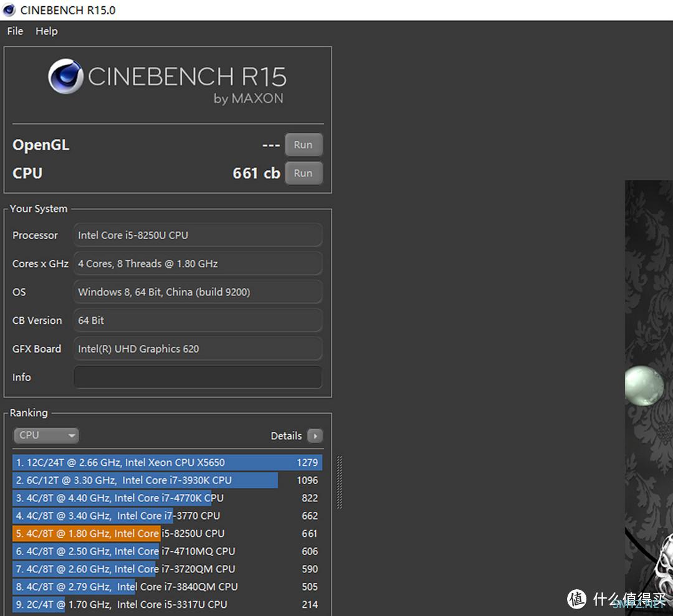Screen dimensions: 673x616
Task: Select ranking row Intel Core i7-3770
Action: coord(168,516)
